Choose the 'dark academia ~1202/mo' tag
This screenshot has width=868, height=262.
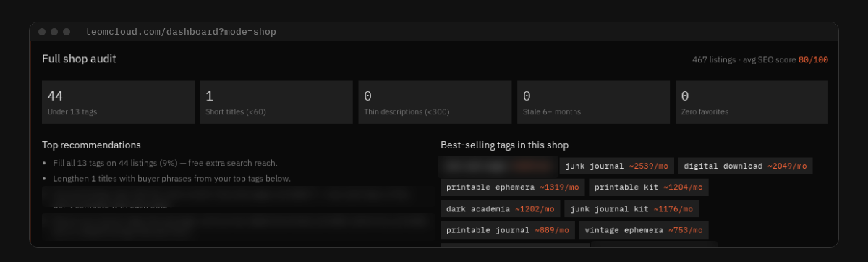pos(501,209)
